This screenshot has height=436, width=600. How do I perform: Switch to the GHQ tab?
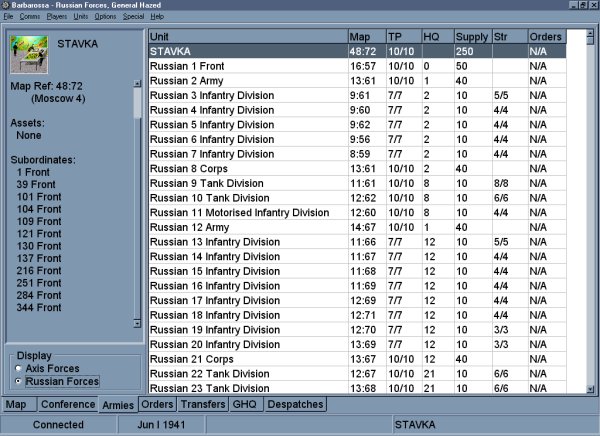245,404
